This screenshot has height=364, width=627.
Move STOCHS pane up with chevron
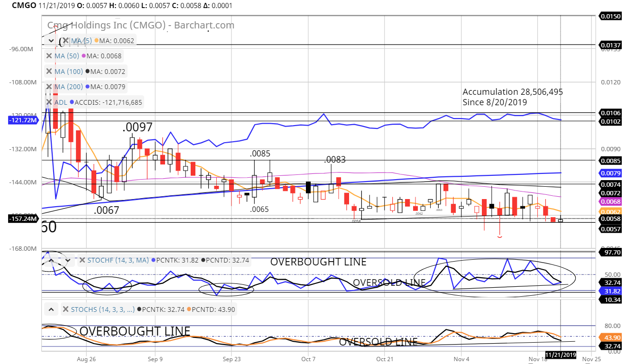(51, 309)
